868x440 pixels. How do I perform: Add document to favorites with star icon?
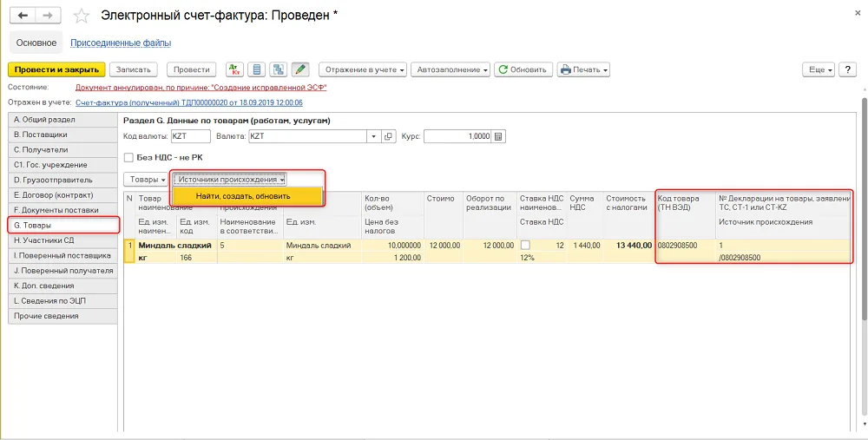[x=82, y=16]
